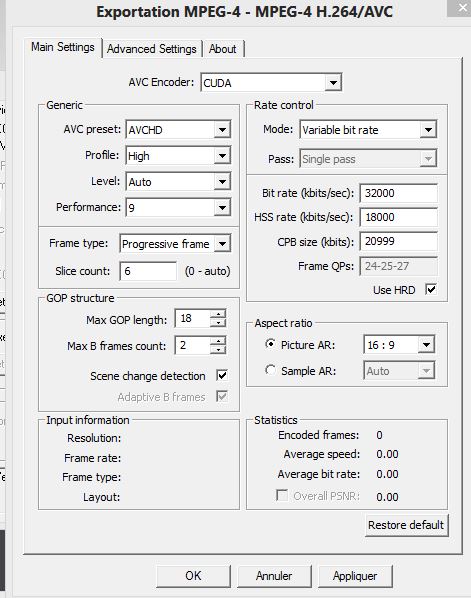The height and width of the screenshot is (598, 471).
Task: Open the Rate control Mode dropdown
Action: pyautogui.click(x=368, y=130)
